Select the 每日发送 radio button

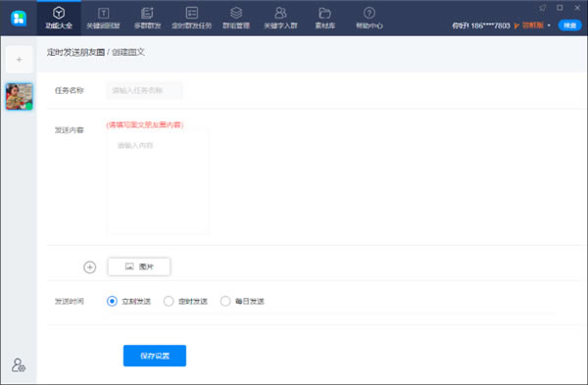pos(225,301)
